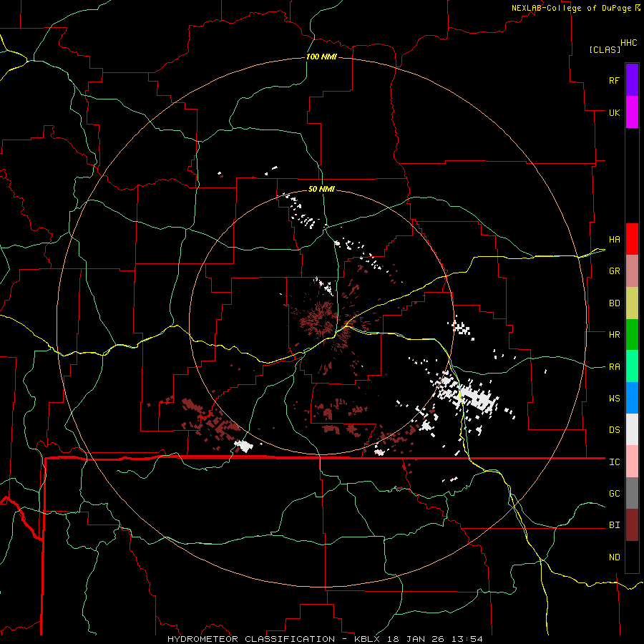Click the brown BI legend swatch
644x644 pixels.
pyautogui.click(x=632, y=525)
